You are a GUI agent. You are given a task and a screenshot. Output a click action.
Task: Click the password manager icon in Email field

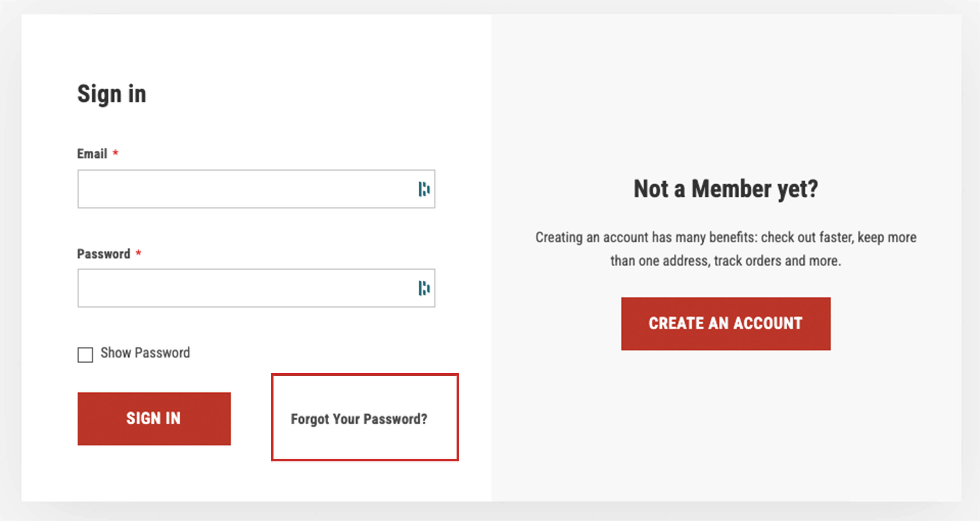424,189
